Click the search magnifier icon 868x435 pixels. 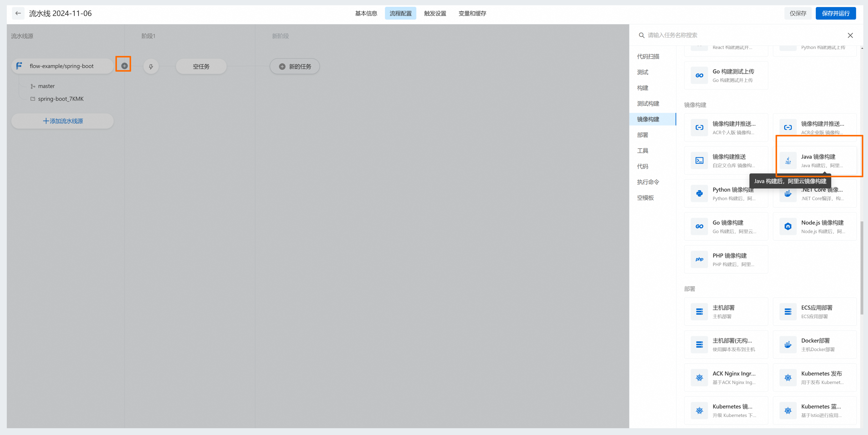[x=642, y=35]
